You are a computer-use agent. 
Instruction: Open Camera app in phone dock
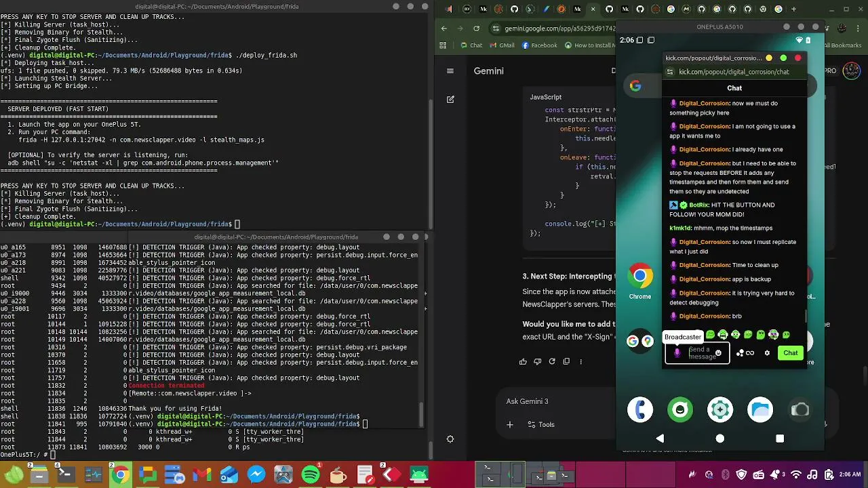800,409
